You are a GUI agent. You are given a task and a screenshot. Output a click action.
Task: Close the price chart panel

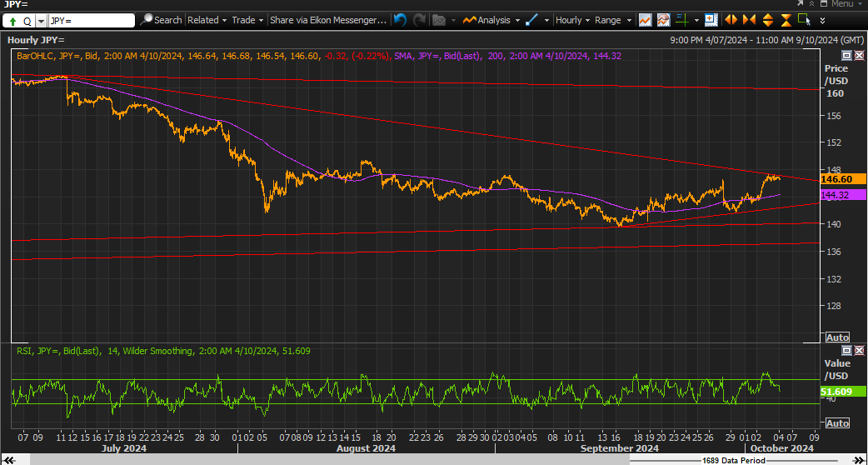click(859, 55)
